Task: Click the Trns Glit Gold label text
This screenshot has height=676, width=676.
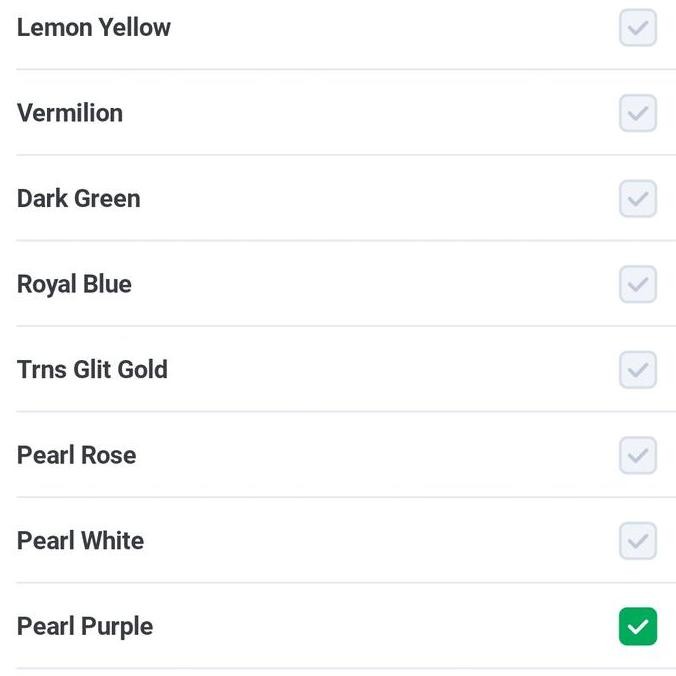Action: click(92, 370)
